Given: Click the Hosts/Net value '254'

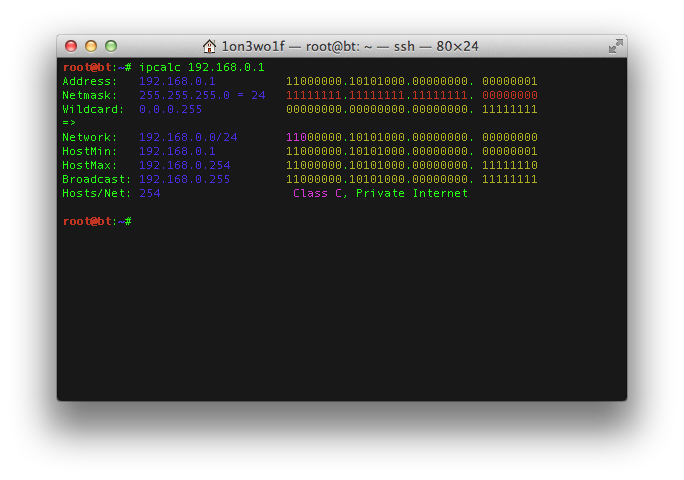Looking at the screenshot, I should pyautogui.click(x=150, y=193).
